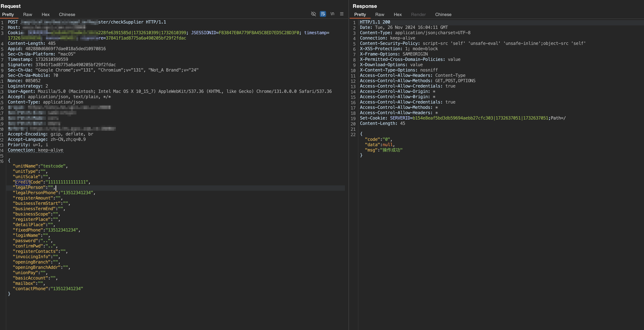Screen dimensions: 644x330
Task: Click the "legalPerson" JSON line
Action: (34, 187)
